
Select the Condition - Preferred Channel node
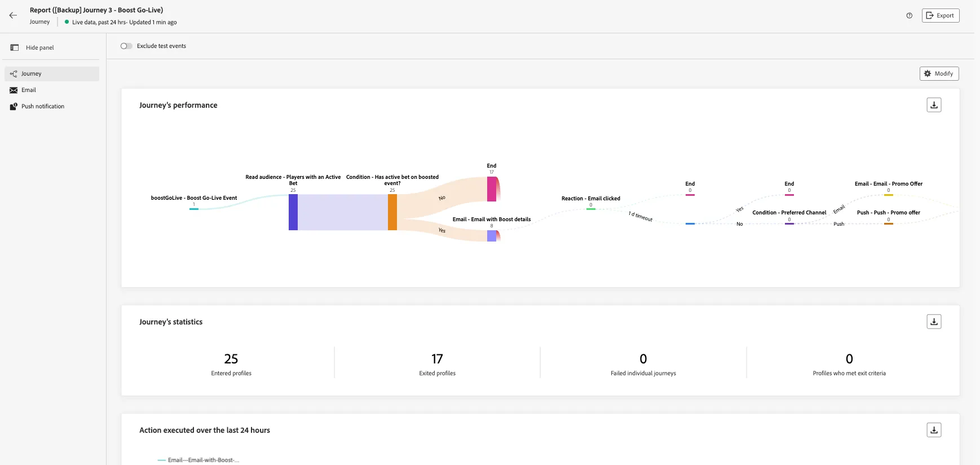789,223
